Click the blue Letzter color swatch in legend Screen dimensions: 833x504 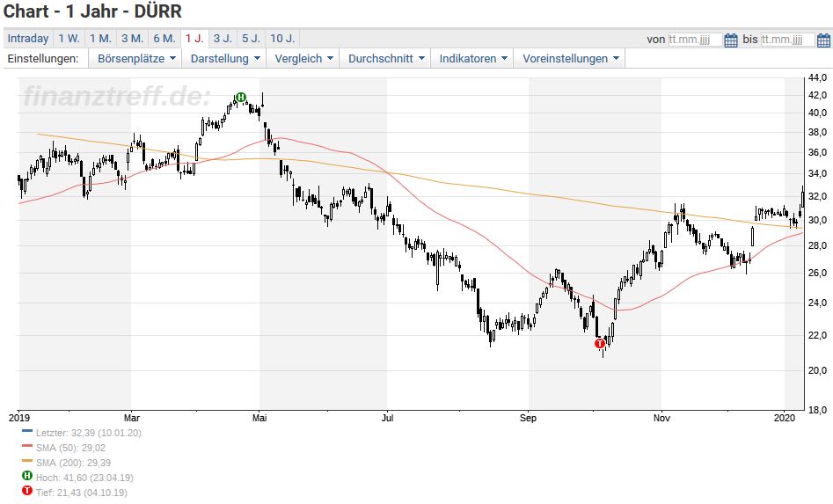tap(27, 431)
